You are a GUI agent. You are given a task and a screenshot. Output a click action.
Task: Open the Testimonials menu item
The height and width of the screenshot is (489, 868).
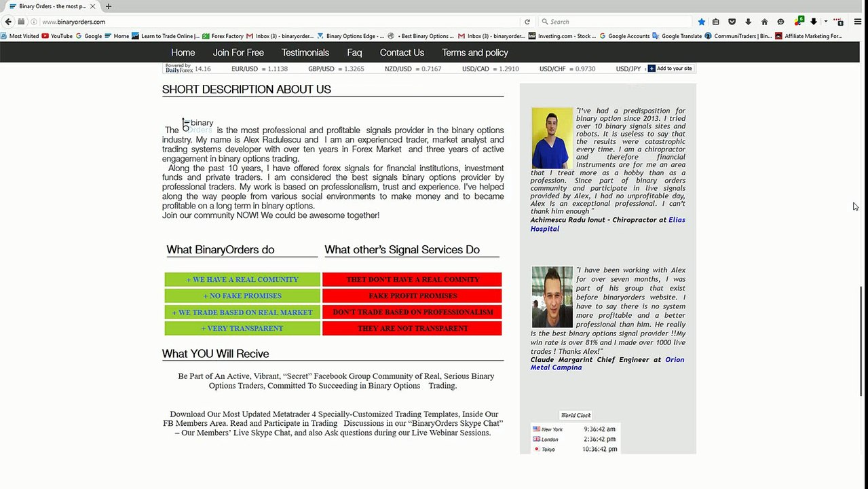click(x=305, y=52)
